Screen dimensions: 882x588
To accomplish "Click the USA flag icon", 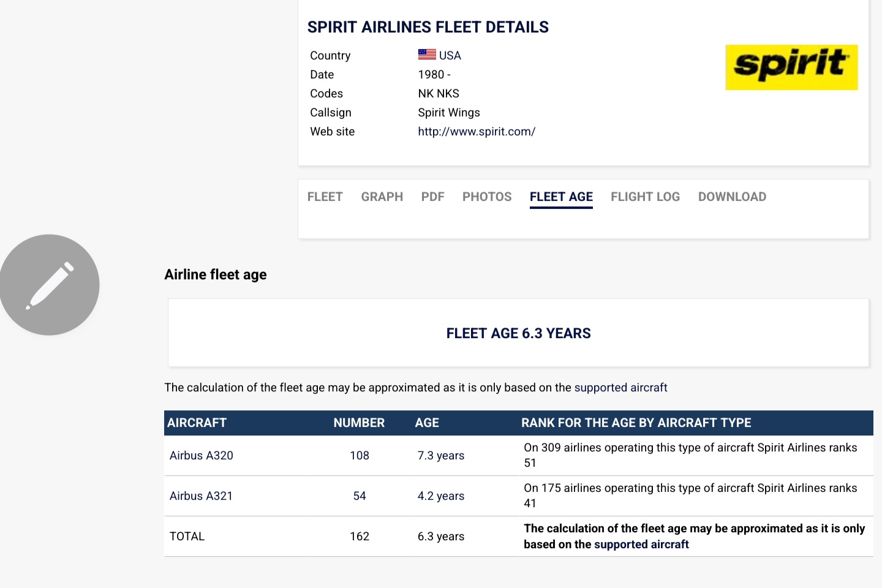I will (427, 55).
